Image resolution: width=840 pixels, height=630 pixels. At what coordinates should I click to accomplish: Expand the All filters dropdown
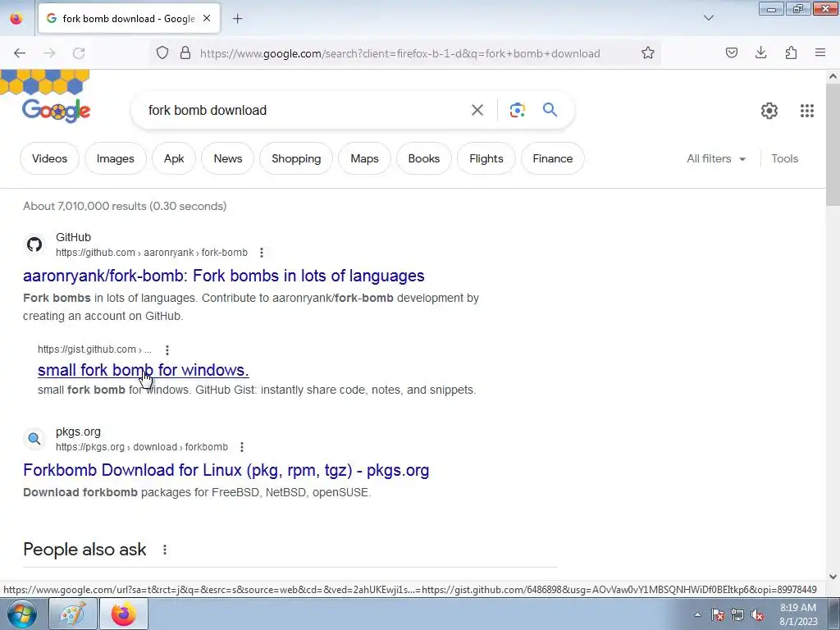(x=716, y=158)
